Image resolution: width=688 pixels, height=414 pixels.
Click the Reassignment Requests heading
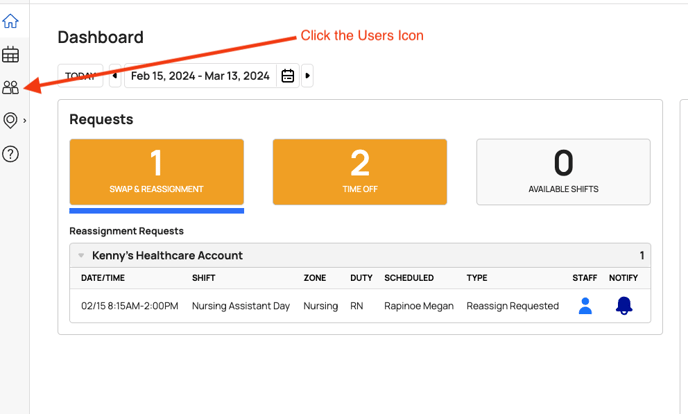(x=126, y=231)
